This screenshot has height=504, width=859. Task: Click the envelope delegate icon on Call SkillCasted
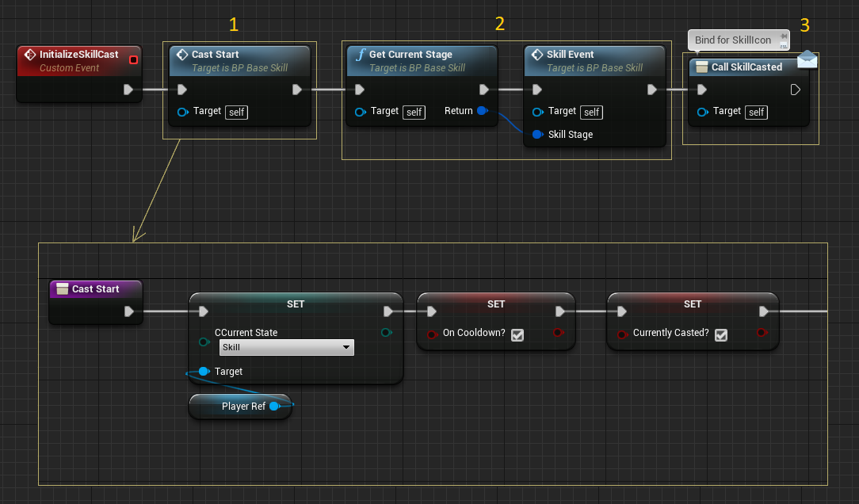807,59
